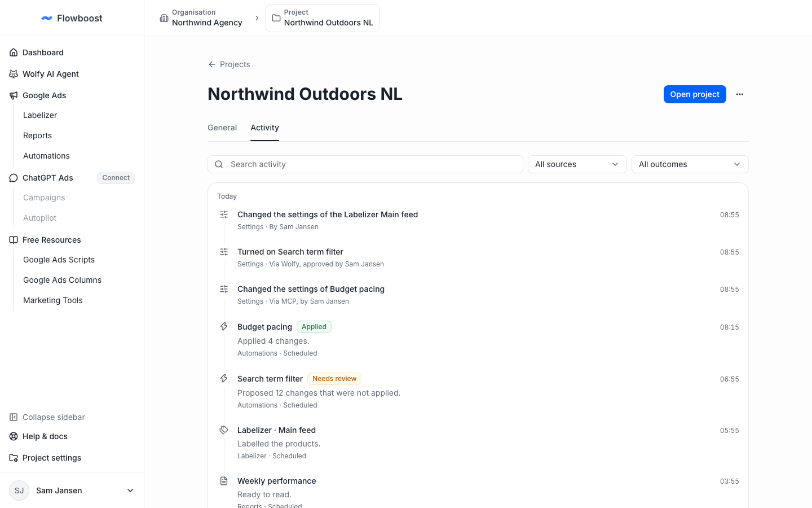Image resolution: width=812 pixels, height=508 pixels.
Task: Click Collapse sidebar
Action: pos(54,417)
